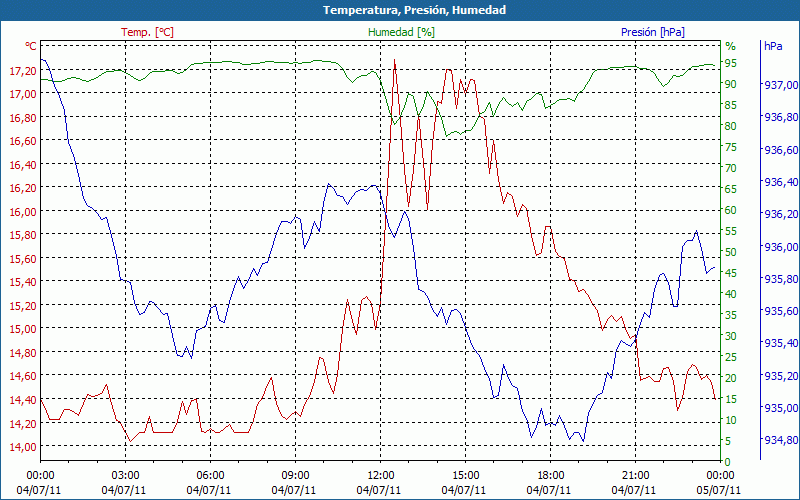Click the 75 humidity axis value
Viewport: 800px width, 500px height.
(x=731, y=147)
